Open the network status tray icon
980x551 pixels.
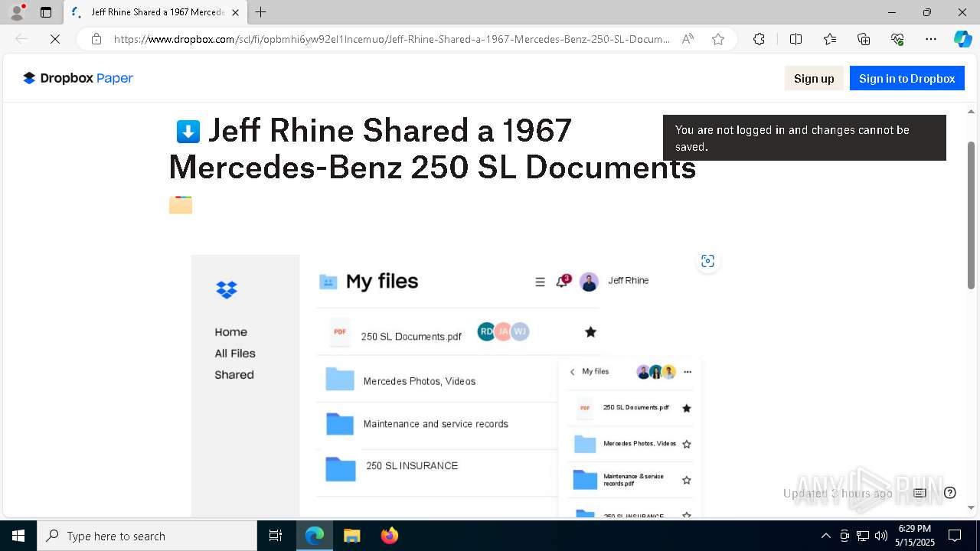pyautogui.click(x=863, y=536)
